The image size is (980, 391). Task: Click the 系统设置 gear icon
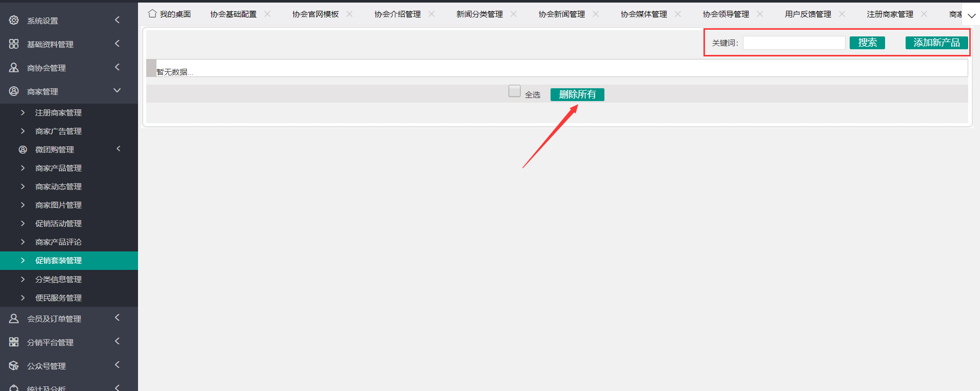[14, 20]
